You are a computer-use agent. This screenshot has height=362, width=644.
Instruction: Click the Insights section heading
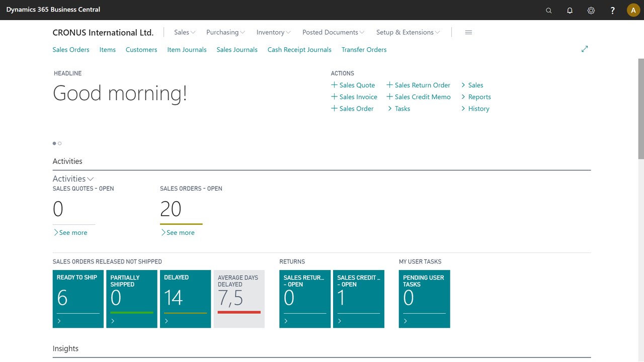66,348
